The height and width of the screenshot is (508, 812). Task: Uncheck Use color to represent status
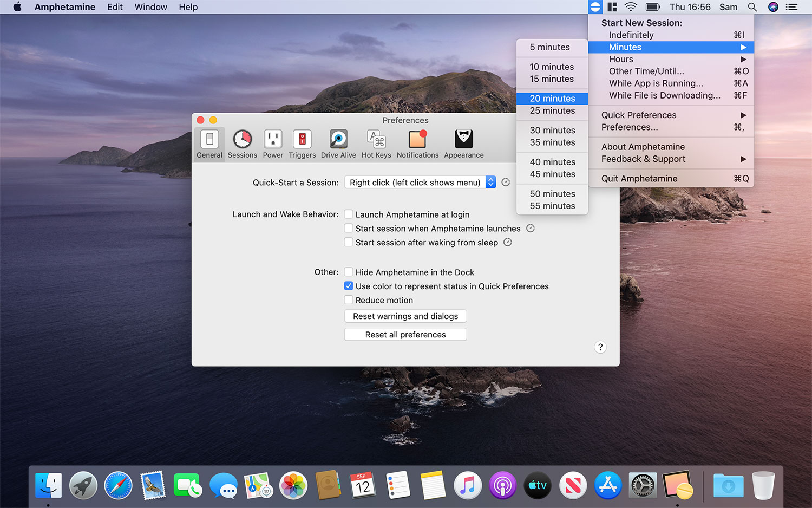[x=349, y=286]
